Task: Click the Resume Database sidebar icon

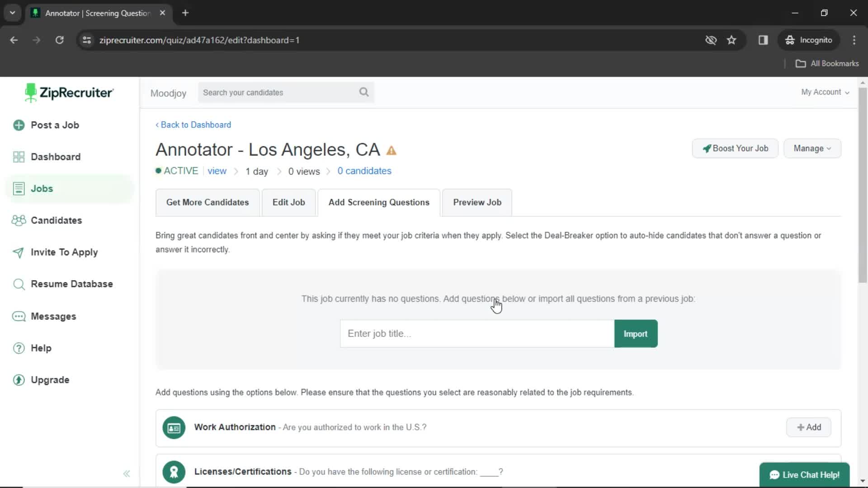Action: coord(19,284)
